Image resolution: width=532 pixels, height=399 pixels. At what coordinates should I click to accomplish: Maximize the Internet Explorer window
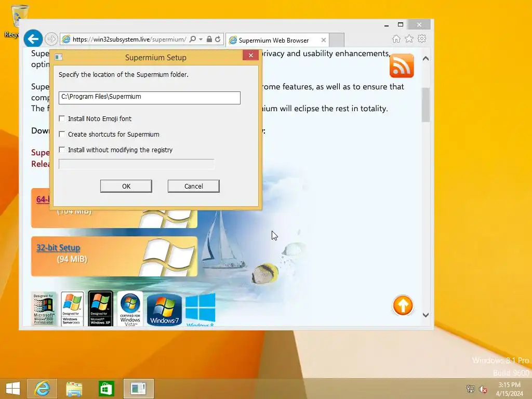click(x=401, y=25)
